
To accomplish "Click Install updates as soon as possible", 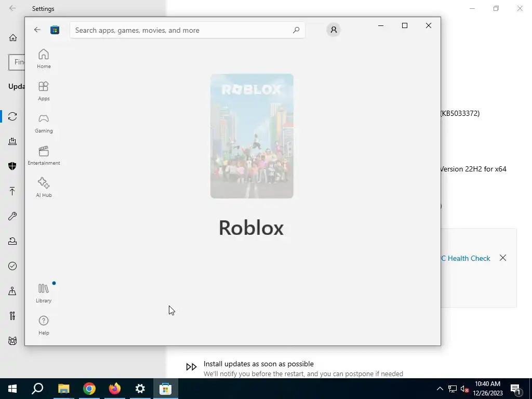I will [259, 364].
